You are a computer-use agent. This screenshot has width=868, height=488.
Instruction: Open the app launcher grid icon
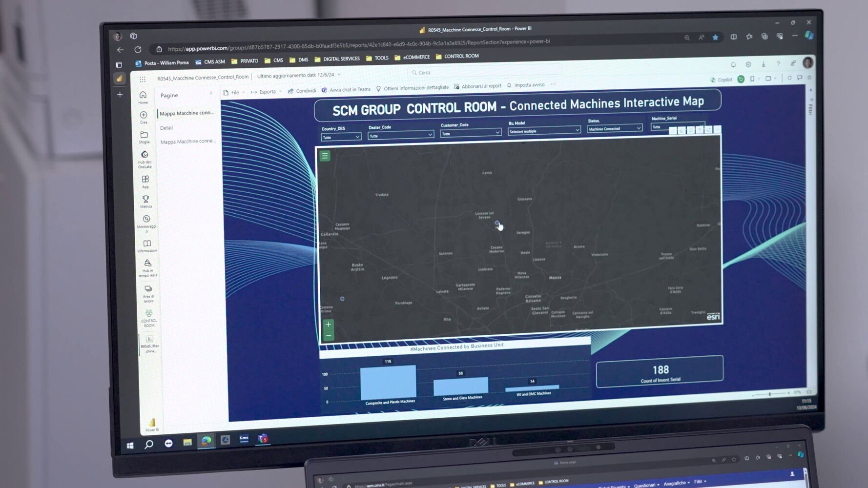point(143,79)
